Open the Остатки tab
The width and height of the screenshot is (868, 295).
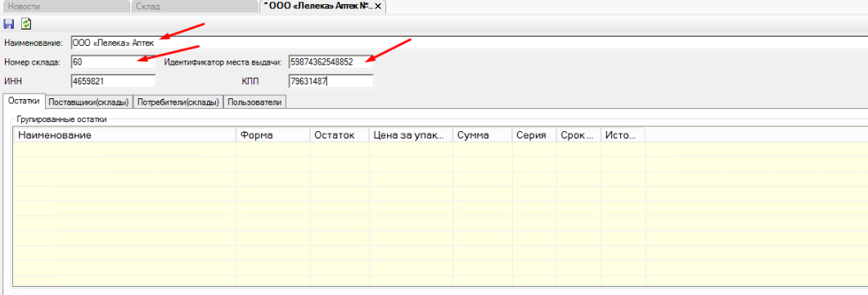pos(24,102)
